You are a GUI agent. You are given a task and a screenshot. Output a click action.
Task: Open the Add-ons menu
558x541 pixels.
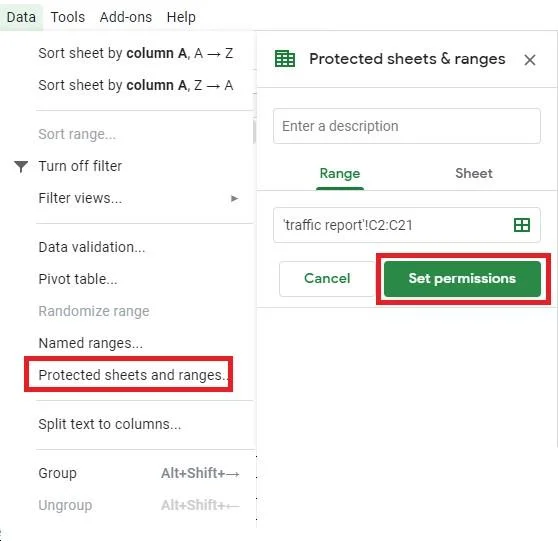(126, 17)
